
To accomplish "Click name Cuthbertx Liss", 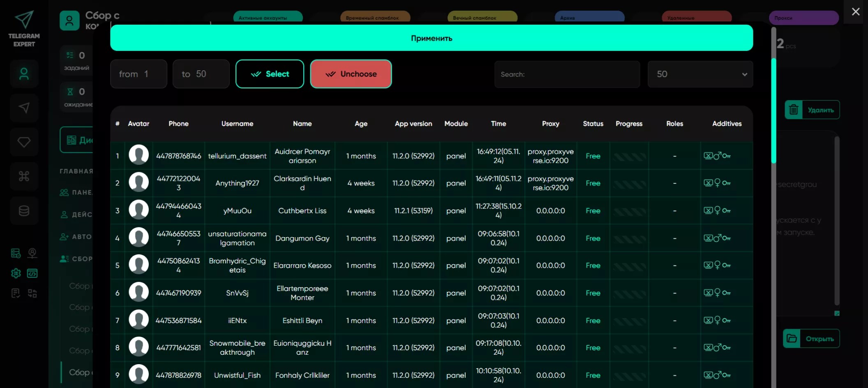I will tap(302, 211).
